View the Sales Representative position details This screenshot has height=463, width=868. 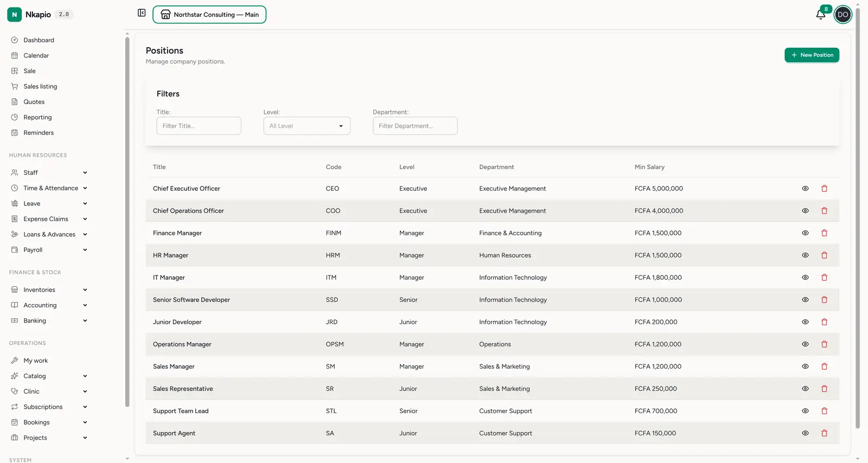click(x=805, y=389)
